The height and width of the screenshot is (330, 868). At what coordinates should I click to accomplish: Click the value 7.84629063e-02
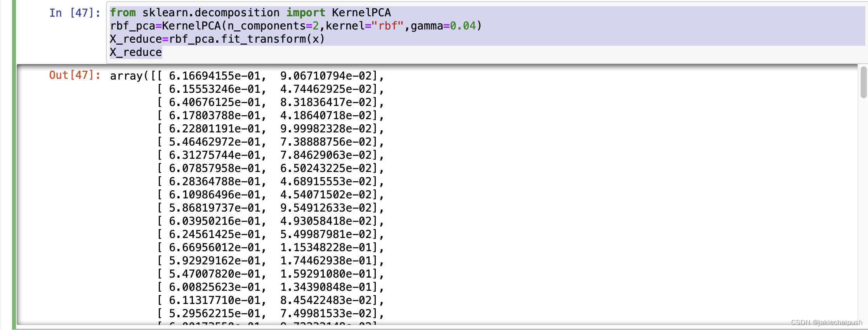[x=326, y=155]
